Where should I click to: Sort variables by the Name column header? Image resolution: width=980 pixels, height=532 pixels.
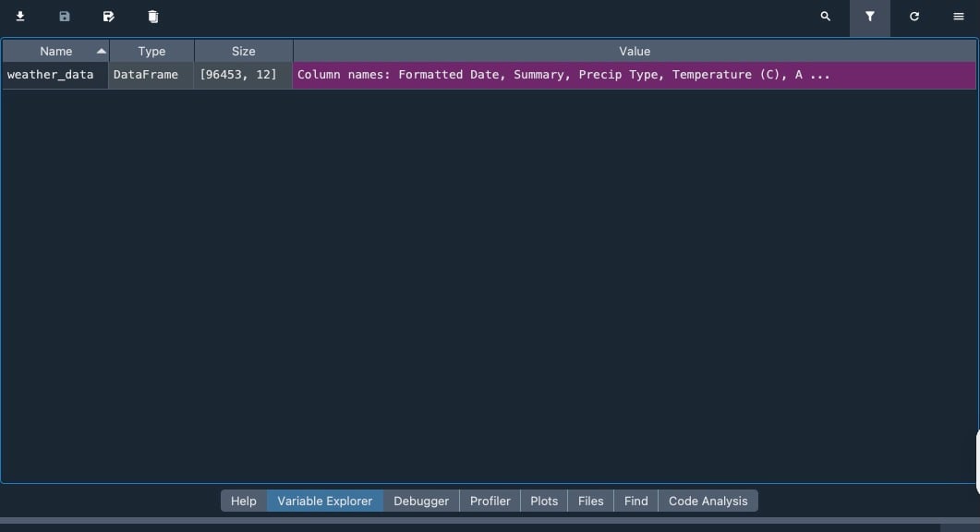click(x=55, y=51)
